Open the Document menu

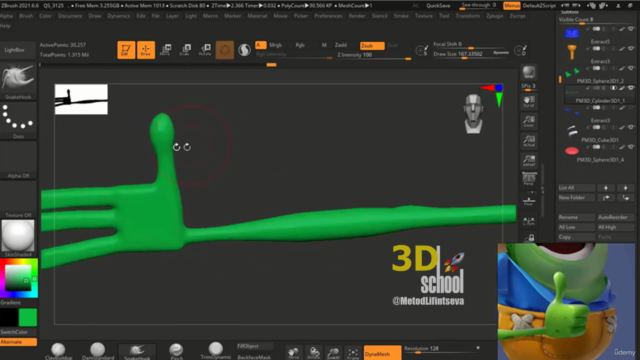coord(70,16)
